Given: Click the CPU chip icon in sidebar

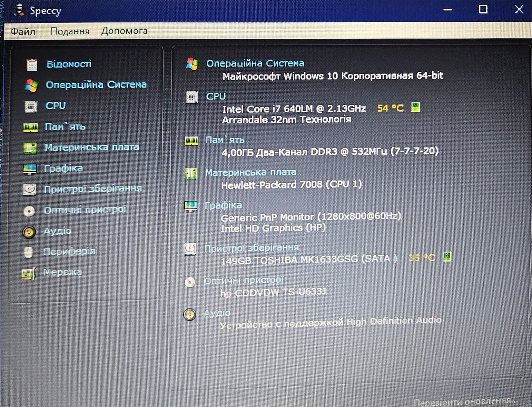Looking at the screenshot, I should [x=31, y=106].
